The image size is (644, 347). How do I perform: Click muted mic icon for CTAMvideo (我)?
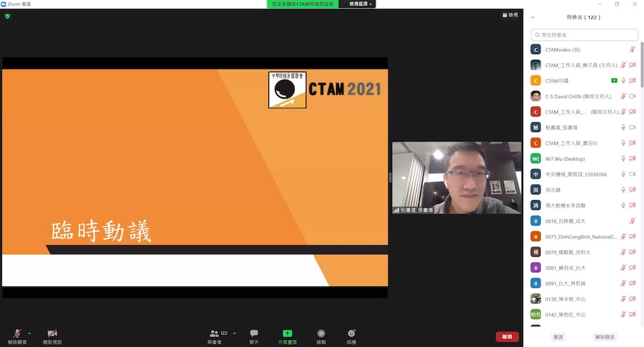click(632, 50)
